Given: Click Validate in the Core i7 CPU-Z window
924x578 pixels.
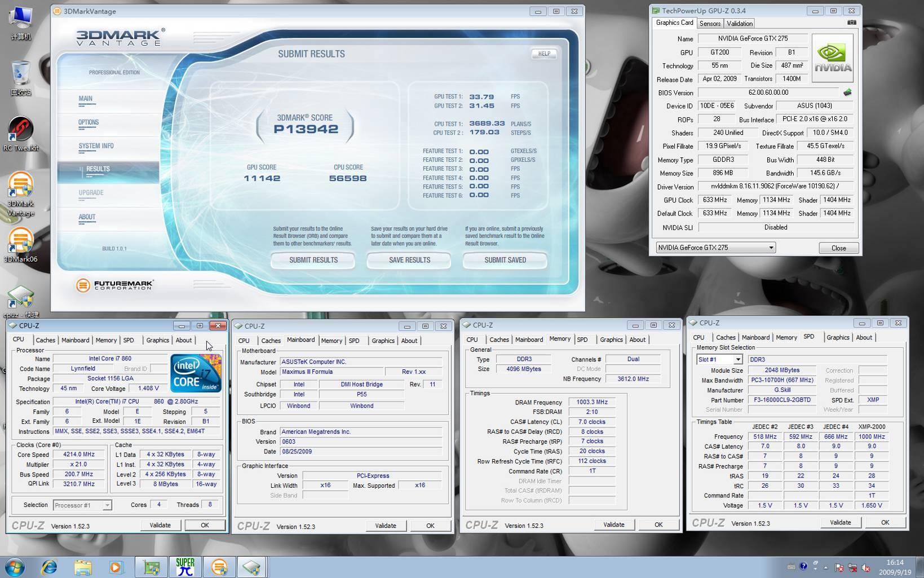Looking at the screenshot, I should (160, 525).
